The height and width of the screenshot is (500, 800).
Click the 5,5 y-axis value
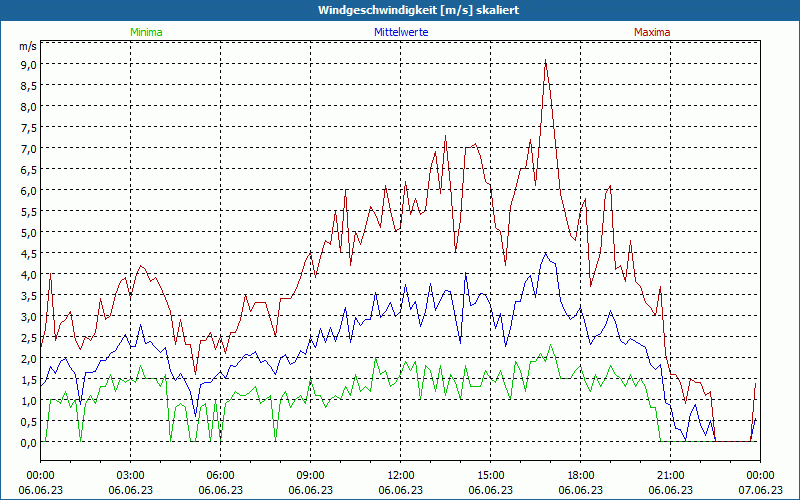coord(28,212)
